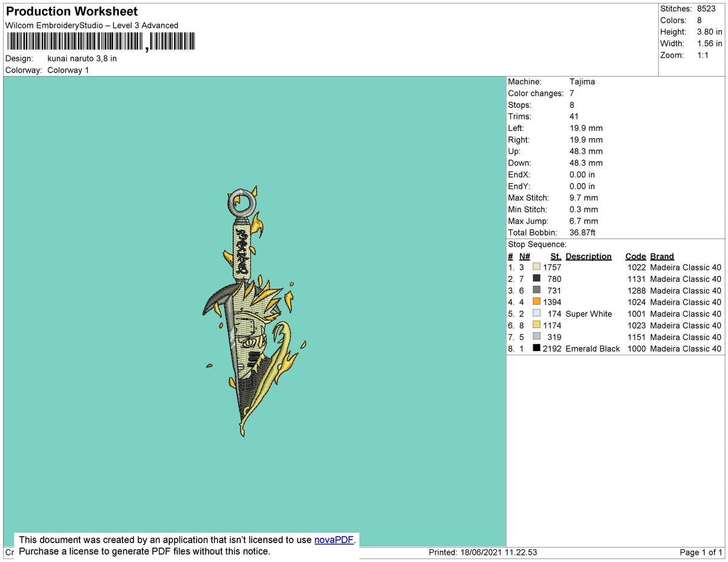Click the Production Worksheet title

coord(72,12)
